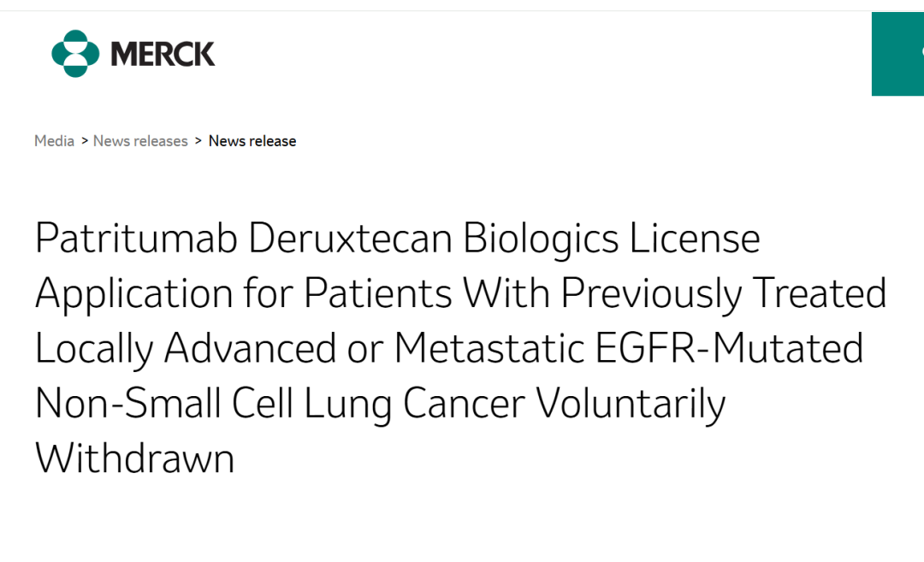Click the word Voluntarily in the title
The width and height of the screenshot is (924, 562).
click(631, 405)
